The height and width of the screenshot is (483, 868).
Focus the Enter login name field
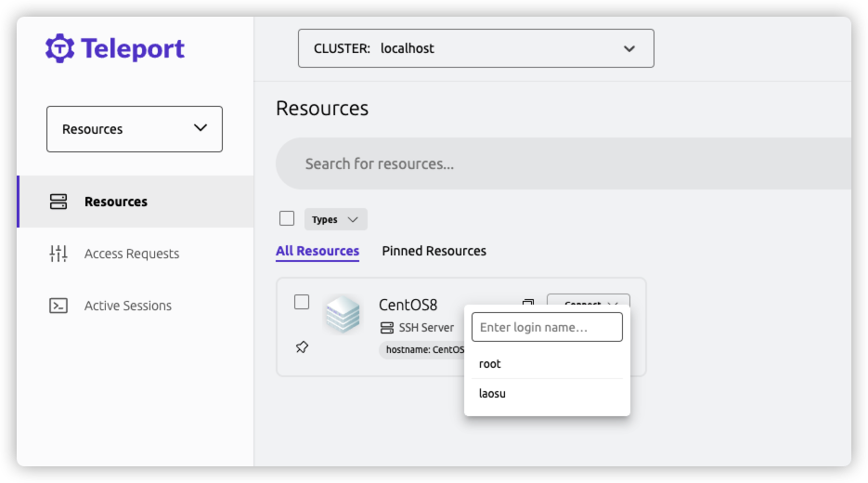[547, 327]
